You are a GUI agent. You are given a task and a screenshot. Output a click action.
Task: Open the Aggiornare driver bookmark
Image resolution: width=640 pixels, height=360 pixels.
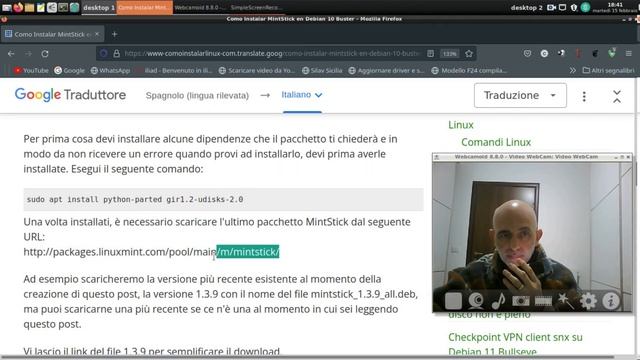pos(387,70)
